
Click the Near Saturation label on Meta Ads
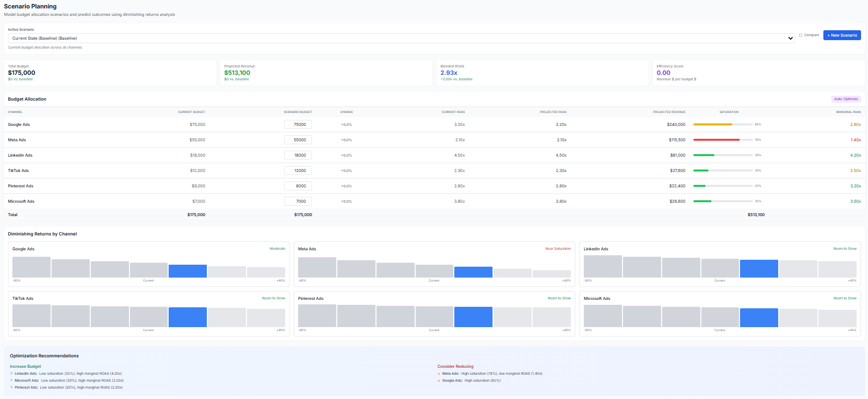coord(558,249)
